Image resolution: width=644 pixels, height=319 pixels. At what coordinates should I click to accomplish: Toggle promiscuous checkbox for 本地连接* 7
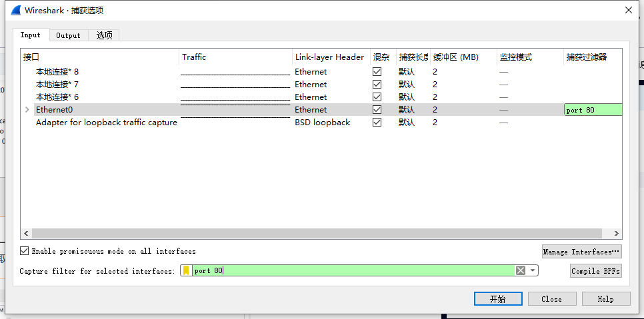(377, 85)
